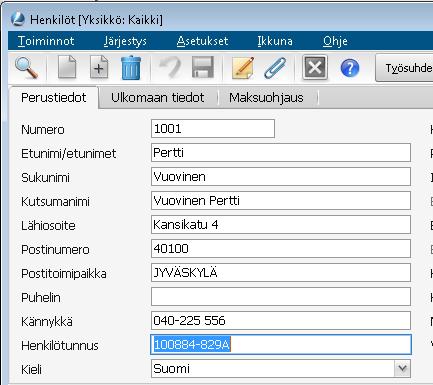
Task: Open the notepad with pencil icon
Action: [243, 68]
